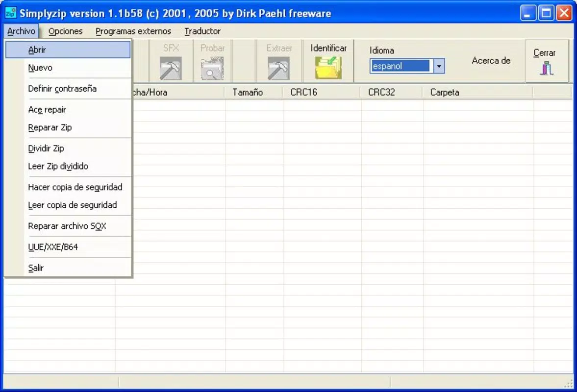This screenshot has height=392, width=577.
Task: Select UUE/XXE/B64 menu entry
Action: pyautogui.click(x=68, y=247)
